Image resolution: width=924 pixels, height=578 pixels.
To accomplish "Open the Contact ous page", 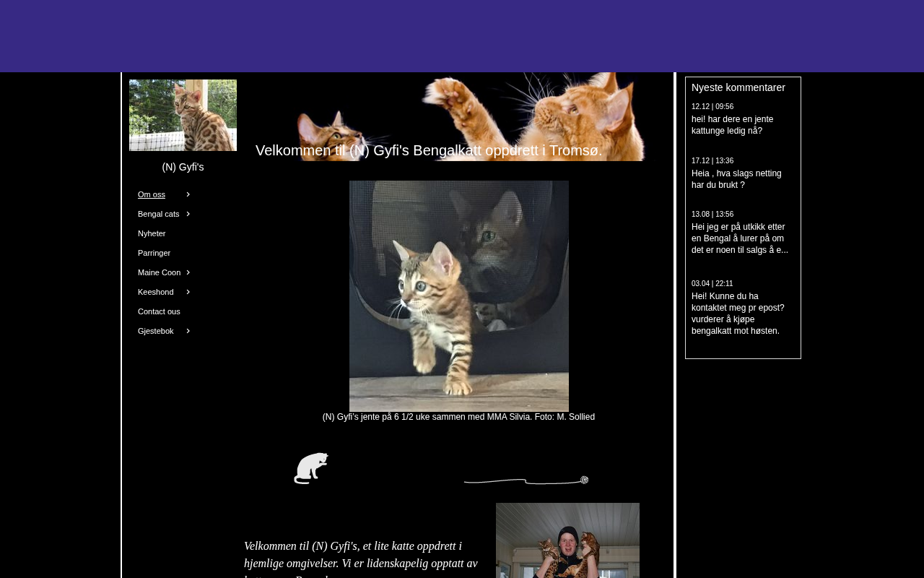I will [x=159, y=311].
